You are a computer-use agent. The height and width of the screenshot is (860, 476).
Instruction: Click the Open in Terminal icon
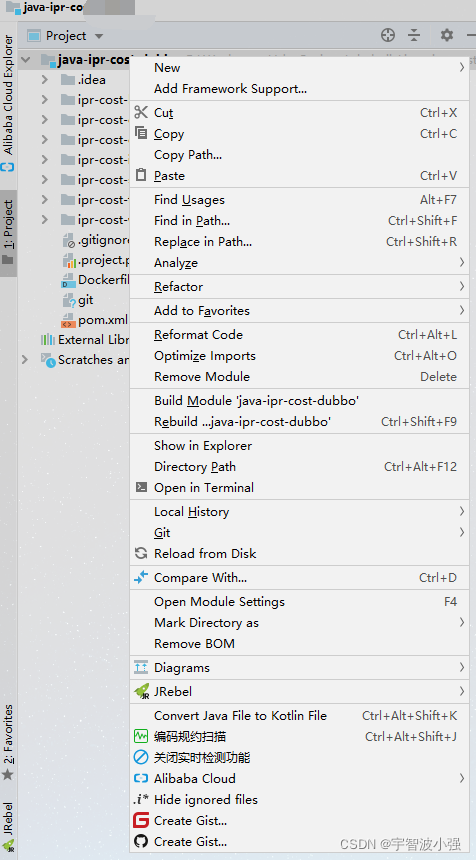tap(141, 487)
